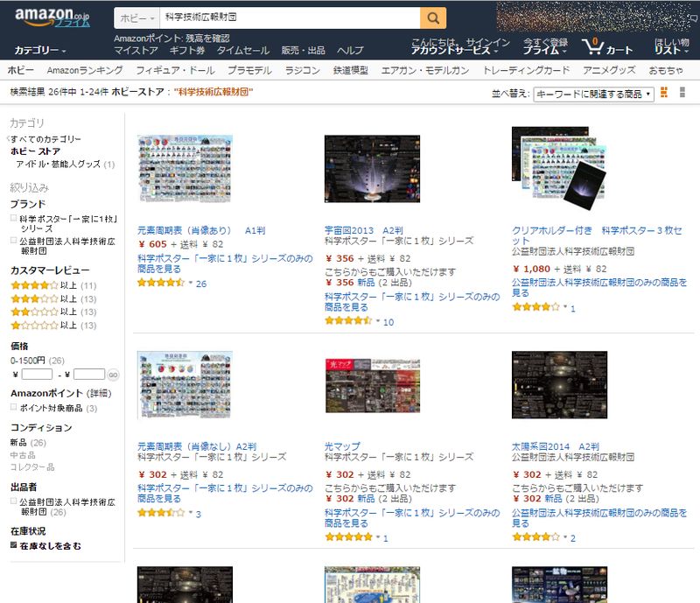Expand review dropdown arrow beside 10 reviews
This screenshot has width=700, height=603.
tap(378, 321)
